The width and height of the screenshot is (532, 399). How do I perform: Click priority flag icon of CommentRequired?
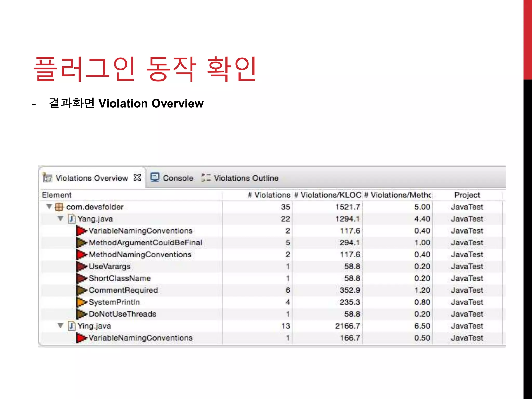(81, 290)
